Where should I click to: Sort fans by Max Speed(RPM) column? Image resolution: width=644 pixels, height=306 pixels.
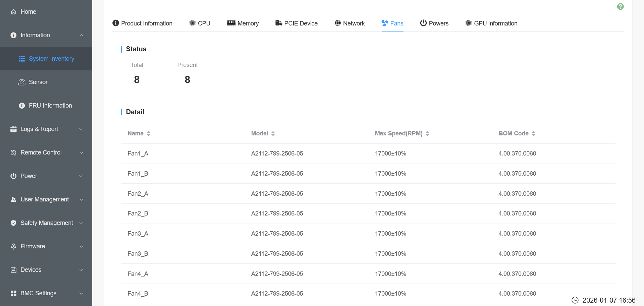tap(427, 133)
